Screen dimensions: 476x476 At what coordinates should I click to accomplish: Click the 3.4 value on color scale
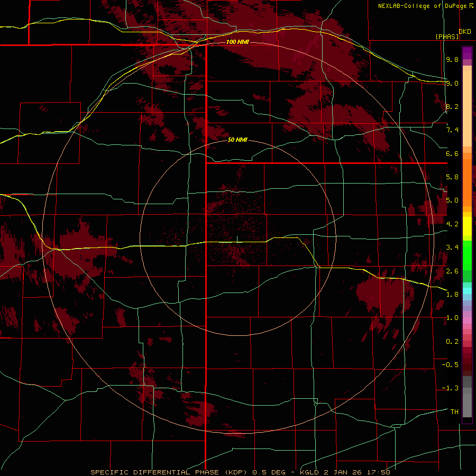[452, 248]
